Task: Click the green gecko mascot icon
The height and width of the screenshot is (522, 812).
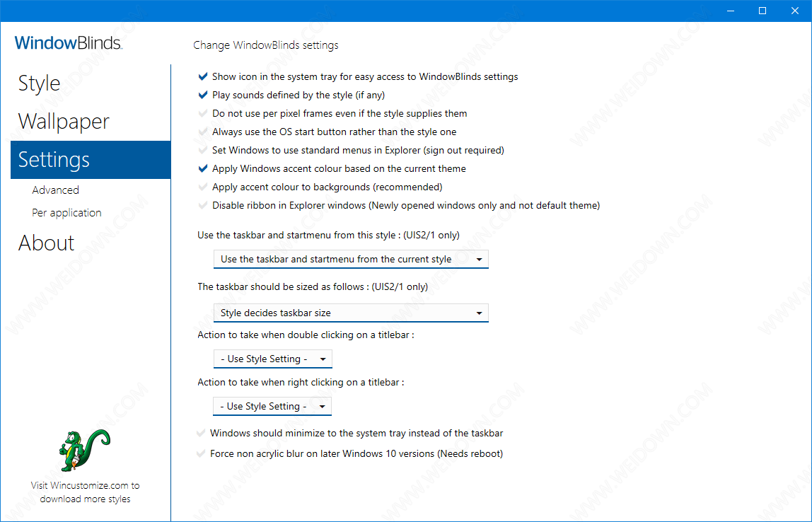Action: point(85,451)
